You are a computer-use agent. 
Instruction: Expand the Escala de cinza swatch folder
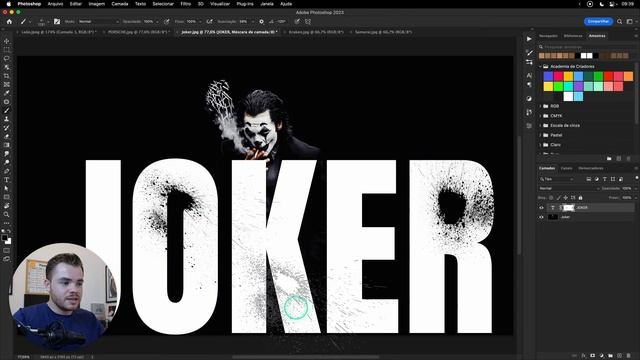click(x=541, y=125)
